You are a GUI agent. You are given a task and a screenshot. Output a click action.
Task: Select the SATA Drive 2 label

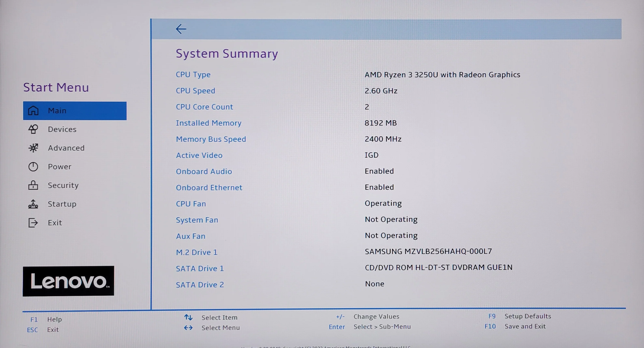pos(200,285)
